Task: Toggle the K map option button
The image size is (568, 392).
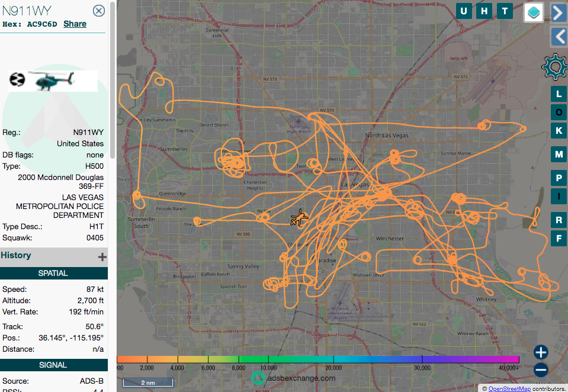Action: click(x=559, y=130)
